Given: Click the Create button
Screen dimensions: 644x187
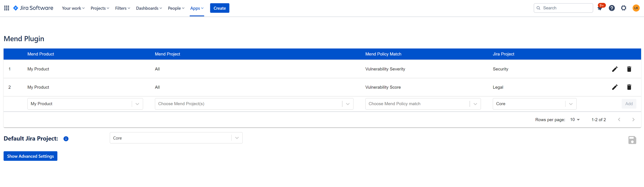Looking at the screenshot, I should (x=220, y=8).
